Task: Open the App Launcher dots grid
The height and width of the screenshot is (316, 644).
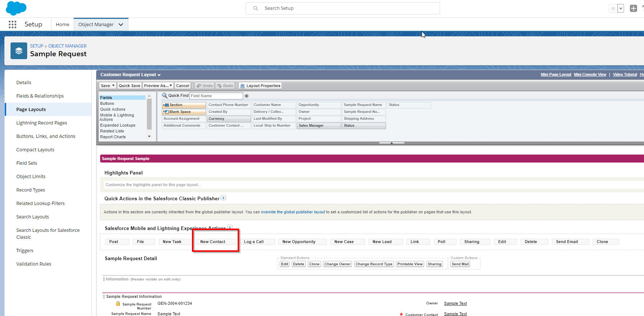Action: pos(12,24)
